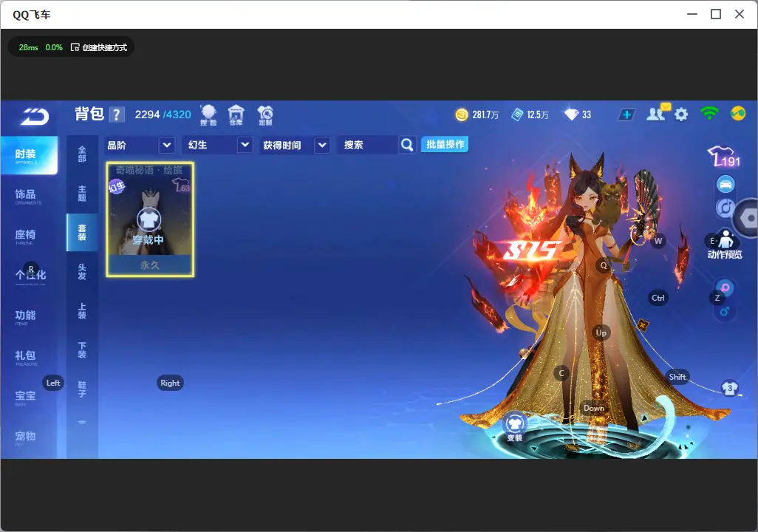The height and width of the screenshot is (532, 758).
Task: Select the blue male gender icon
Action: click(724, 311)
